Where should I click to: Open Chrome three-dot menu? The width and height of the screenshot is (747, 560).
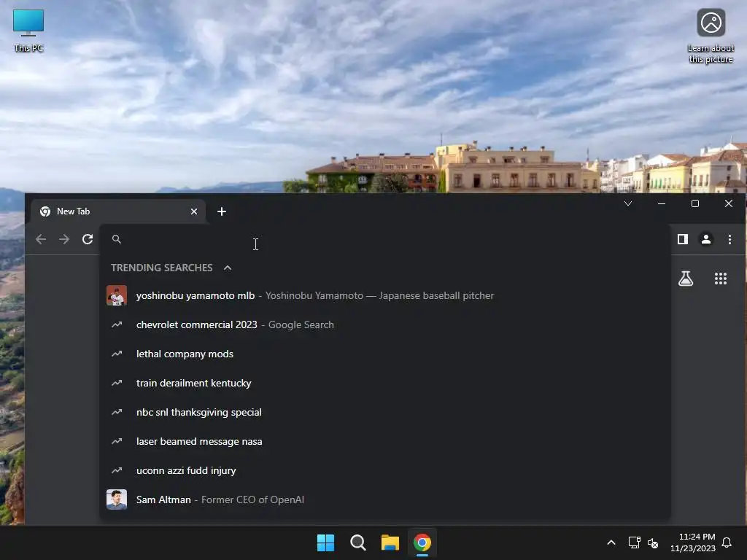729,239
